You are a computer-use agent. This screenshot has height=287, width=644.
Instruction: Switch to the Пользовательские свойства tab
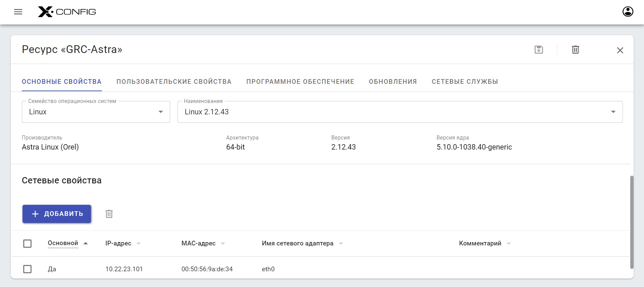[174, 82]
